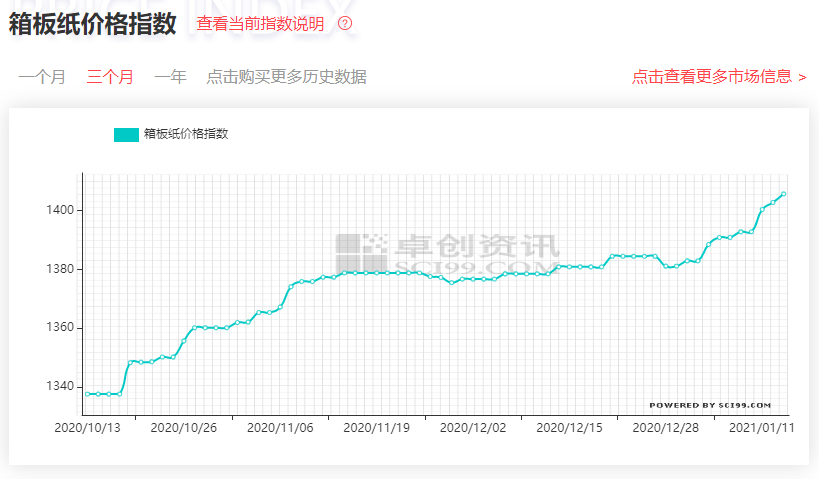Image resolution: width=819 pixels, height=479 pixels.
Task: Click the 箱板纸价格指数 page heading
Action: tap(92, 24)
